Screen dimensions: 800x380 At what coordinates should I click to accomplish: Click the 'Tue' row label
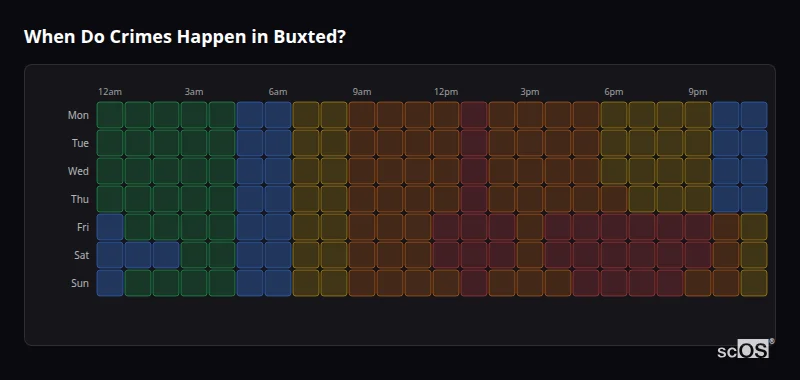[x=80, y=143]
